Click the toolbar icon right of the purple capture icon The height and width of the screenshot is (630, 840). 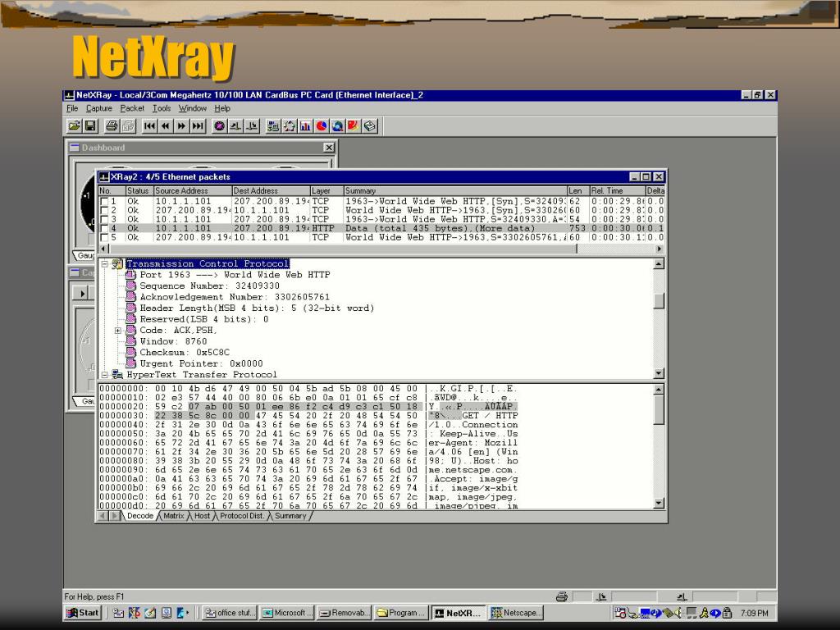(235, 126)
